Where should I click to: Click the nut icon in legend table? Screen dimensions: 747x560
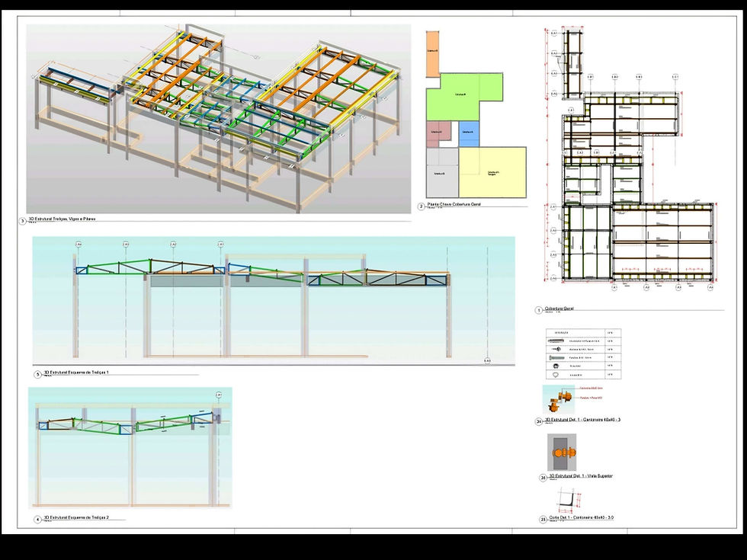click(x=556, y=366)
